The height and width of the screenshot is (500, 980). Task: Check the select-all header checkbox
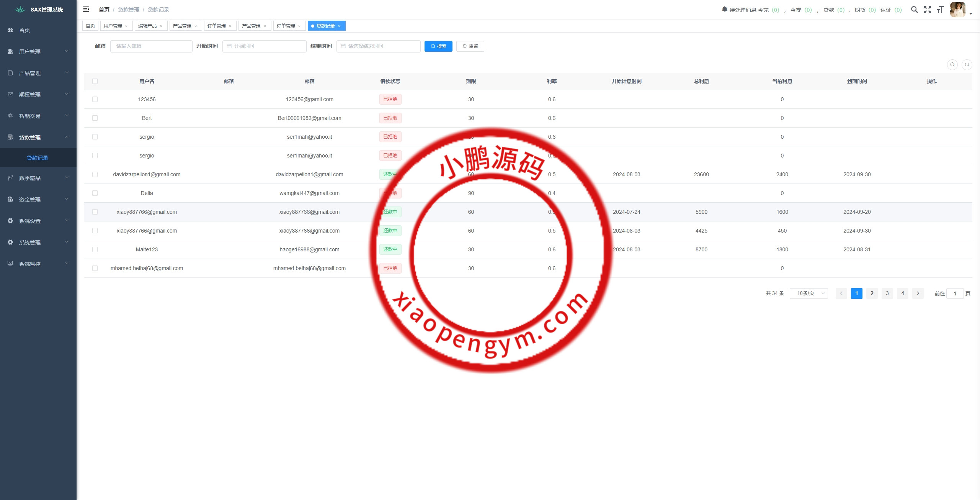pos(95,81)
